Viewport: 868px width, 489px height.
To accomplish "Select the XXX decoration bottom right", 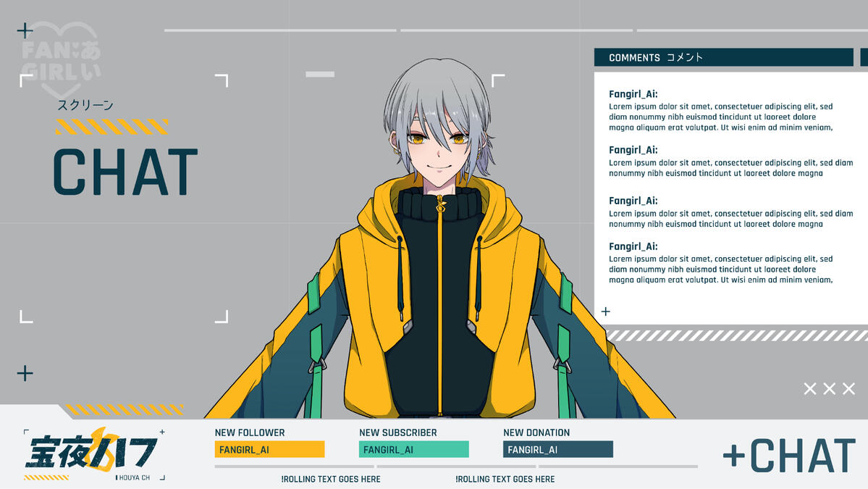I will [x=827, y=388].
